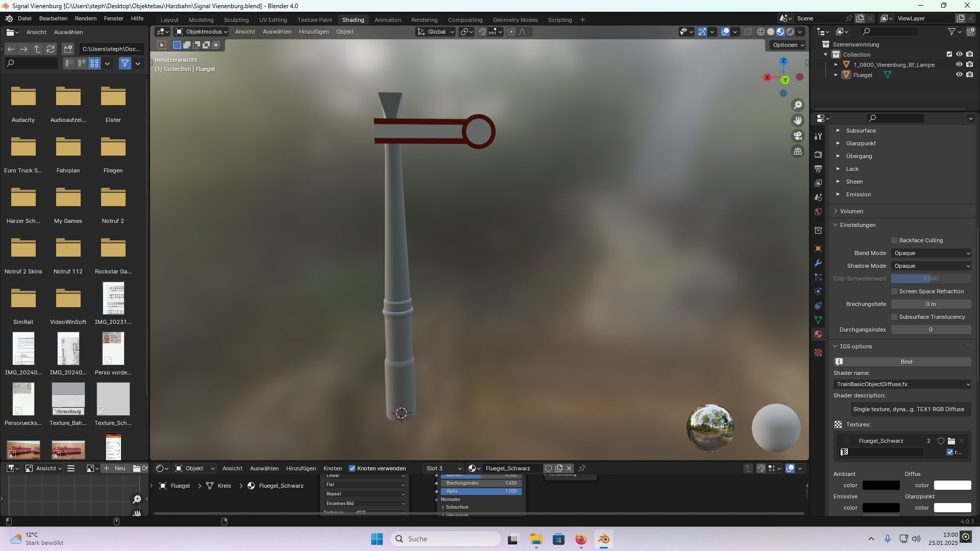
Task: Click the camera view gizmo icon
Action: click(x=797, y=136)
